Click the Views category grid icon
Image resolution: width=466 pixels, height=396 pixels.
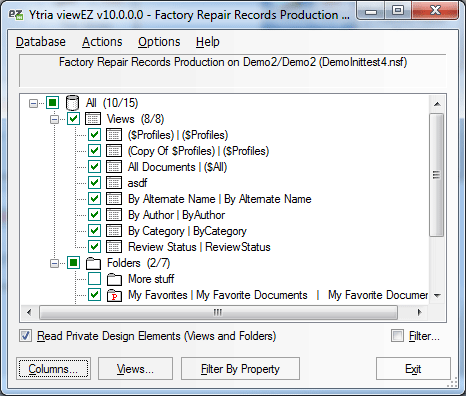click(x=93, y=119)
